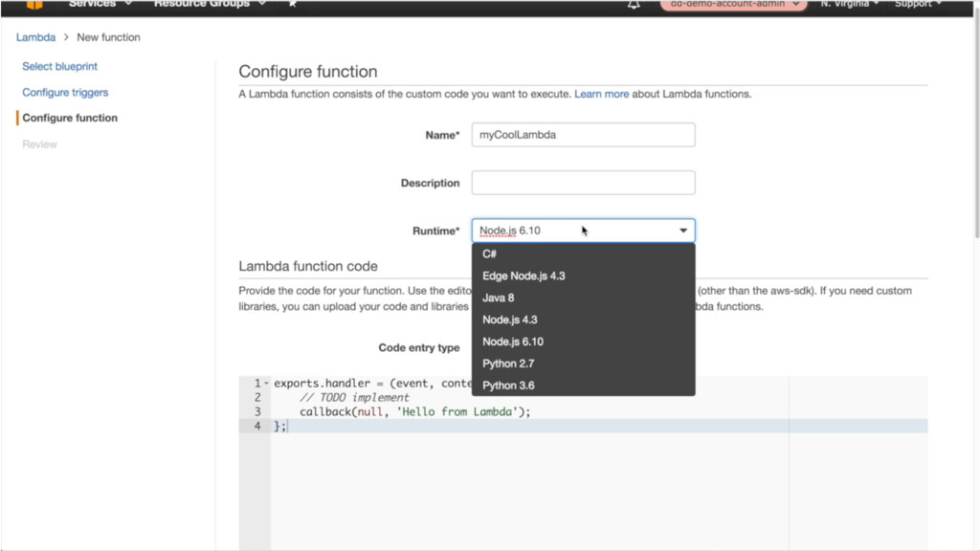Screen dimensions: 980x551
Task: Go to Select blueprint step
Action: (59, 67)
